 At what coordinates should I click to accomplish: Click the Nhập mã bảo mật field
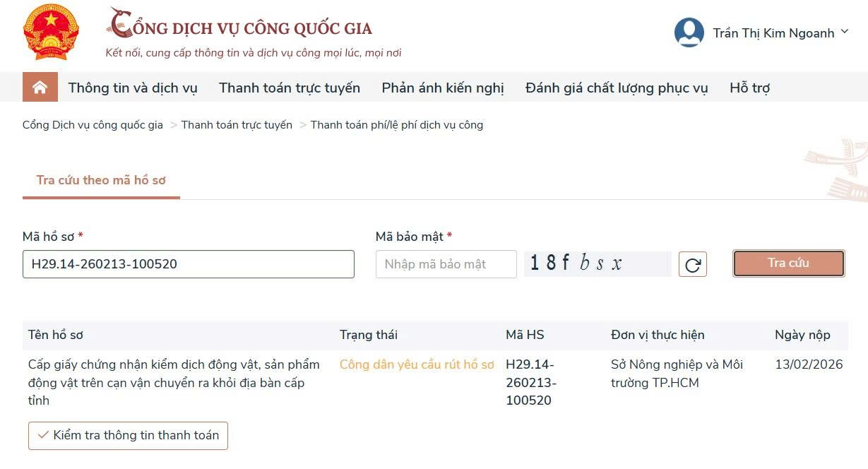pyautogui.click(x=446, y=264)
